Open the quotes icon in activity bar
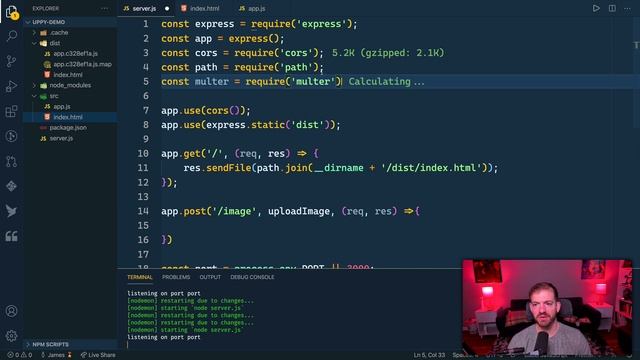640x360 pixels. coord(11,236)
